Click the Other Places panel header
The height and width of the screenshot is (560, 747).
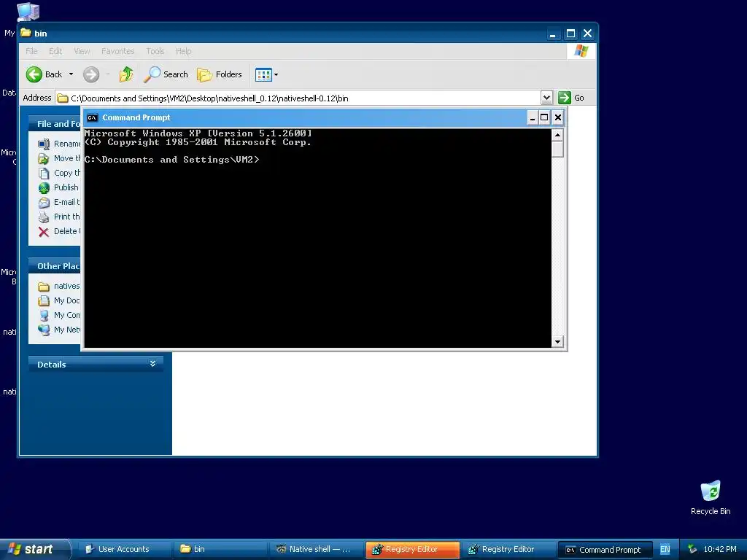click(x=54, y=266)
